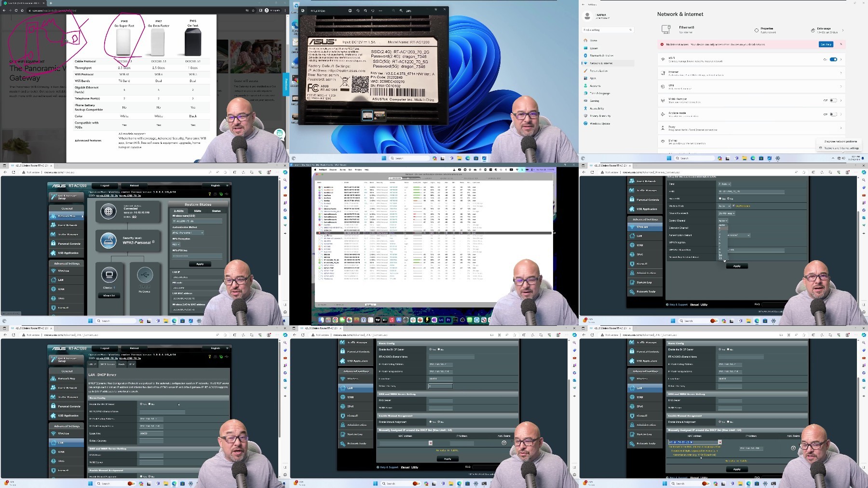Open Parental Controls on Network Map page

(67, 243)
